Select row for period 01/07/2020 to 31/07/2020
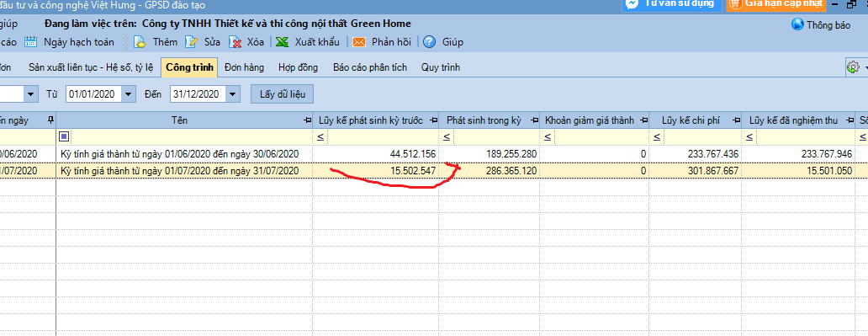 (434, 171)
